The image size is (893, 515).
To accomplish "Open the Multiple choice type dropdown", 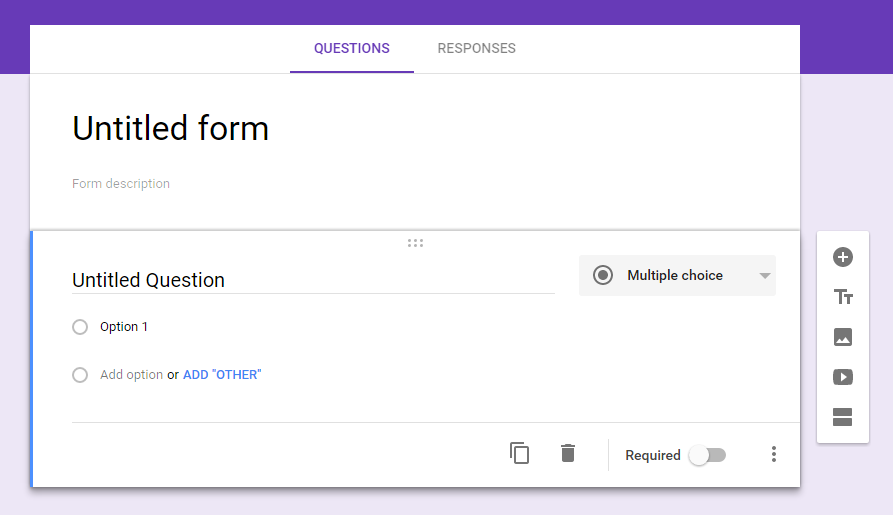I will tap(675, 276).
